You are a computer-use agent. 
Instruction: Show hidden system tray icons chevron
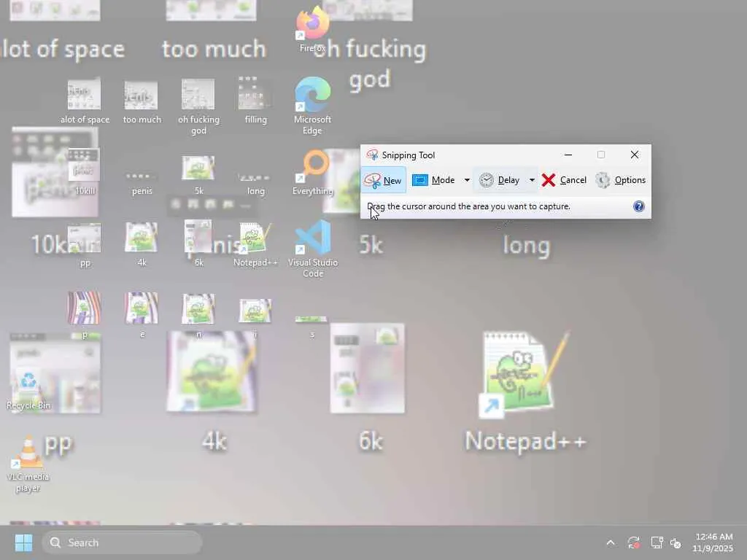(611, 542)
